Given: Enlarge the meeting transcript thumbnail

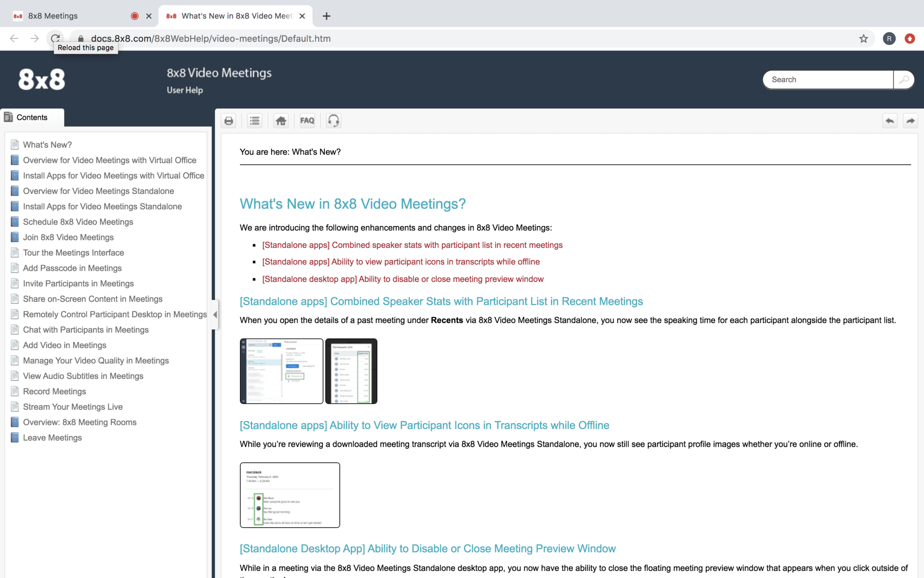Looking at the screenshot, I should pos(290,495).
